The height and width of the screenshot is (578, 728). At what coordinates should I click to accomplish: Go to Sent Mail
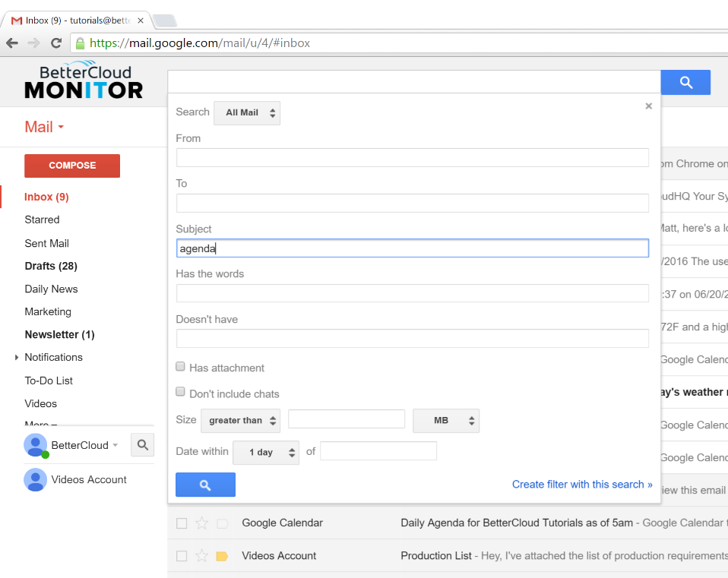tap(46, 244)
